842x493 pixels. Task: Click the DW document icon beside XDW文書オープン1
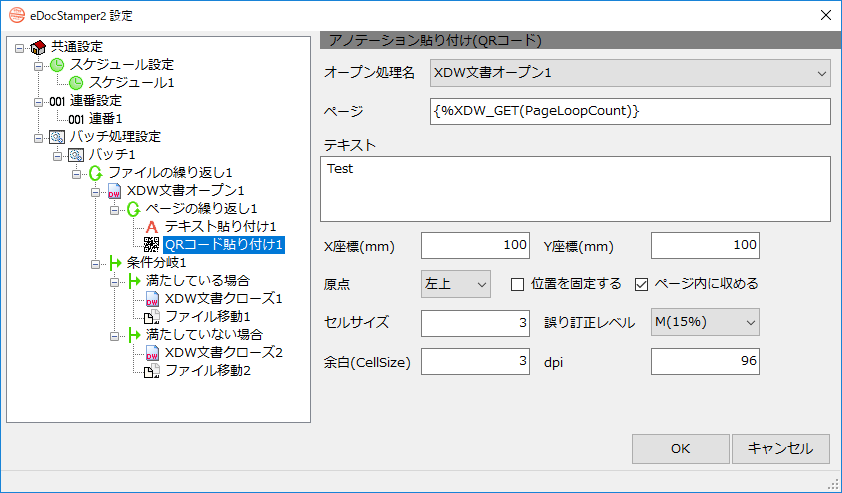[114, 191]
